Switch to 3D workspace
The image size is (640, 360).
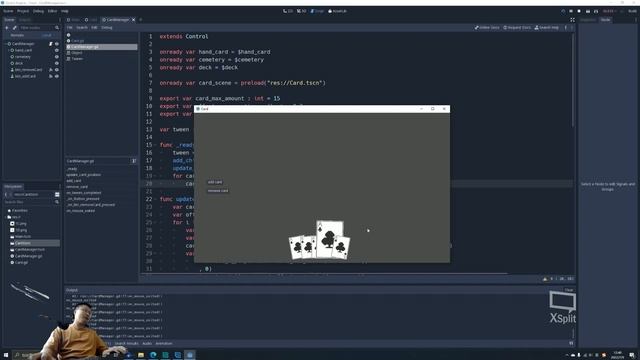302,11
